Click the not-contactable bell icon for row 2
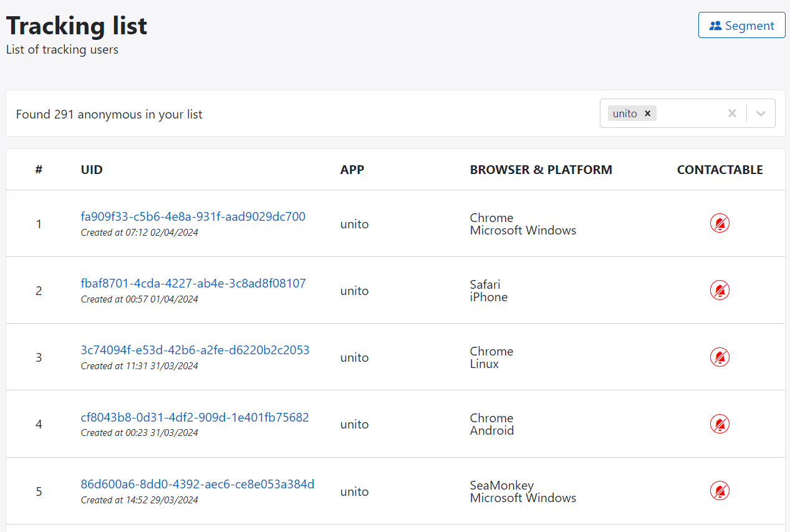Image resolution: width=790 pixels, height=532 pixels. click(720, 290)
